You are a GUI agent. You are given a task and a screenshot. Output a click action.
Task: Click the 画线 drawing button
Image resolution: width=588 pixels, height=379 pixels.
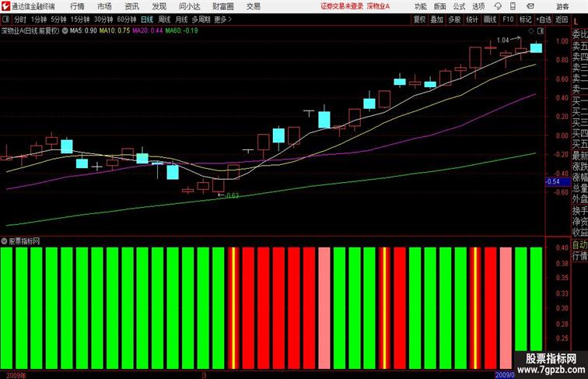[x=490, y=19]
